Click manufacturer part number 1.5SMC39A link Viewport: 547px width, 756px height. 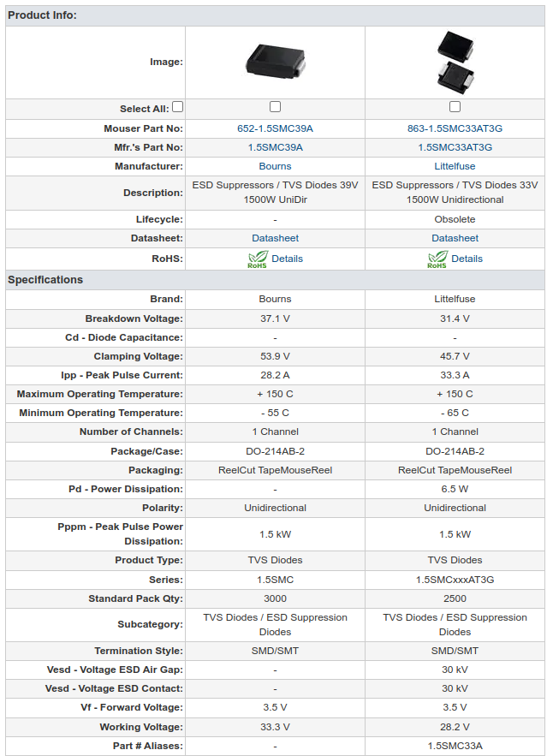point(275,147)
